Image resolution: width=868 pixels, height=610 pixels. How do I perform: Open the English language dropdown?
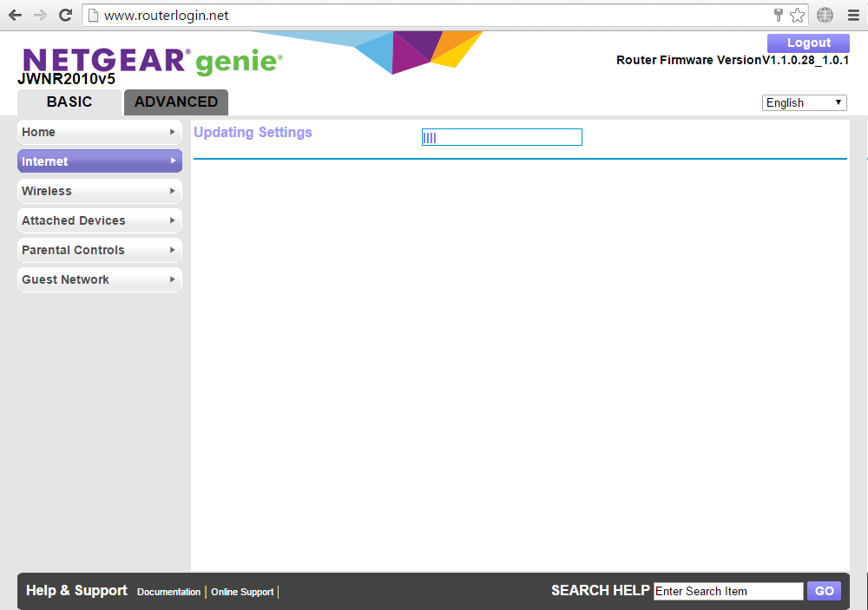[x=805, y=103]
